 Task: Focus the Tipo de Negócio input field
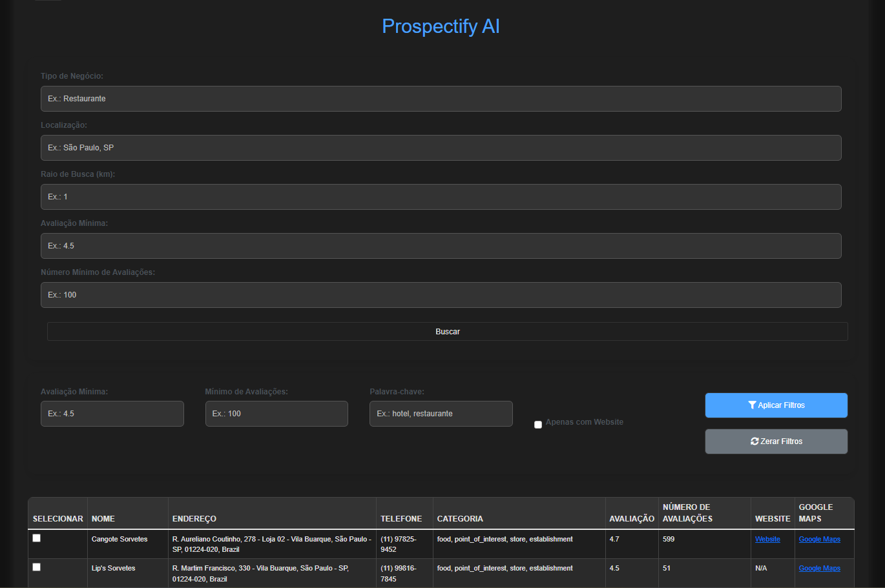(x=441, y=99)
